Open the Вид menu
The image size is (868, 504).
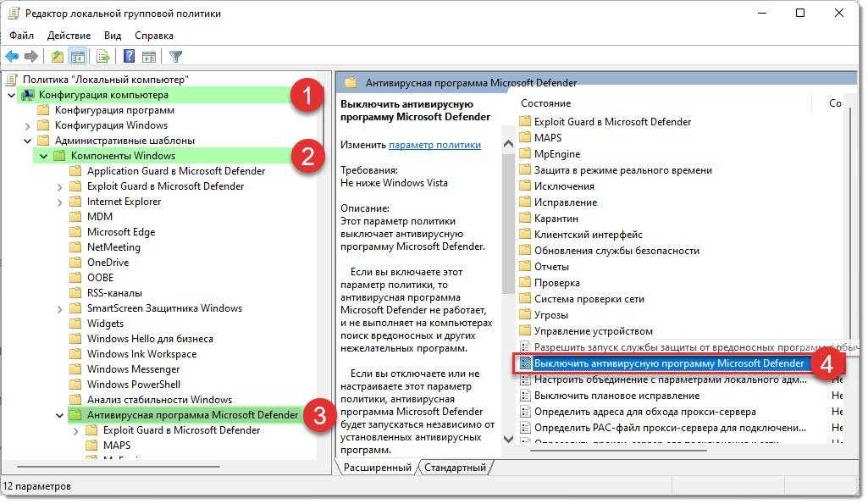tap(113, 36)
